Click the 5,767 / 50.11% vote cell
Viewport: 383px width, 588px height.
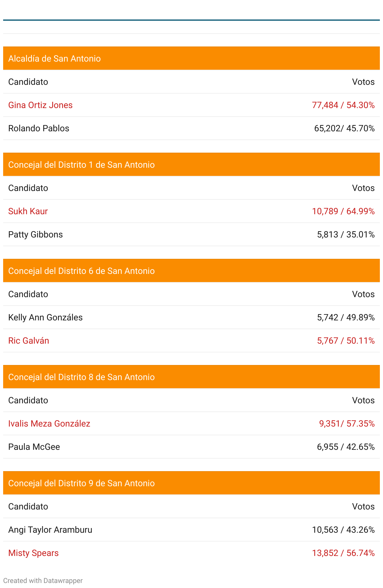point(346,340)
